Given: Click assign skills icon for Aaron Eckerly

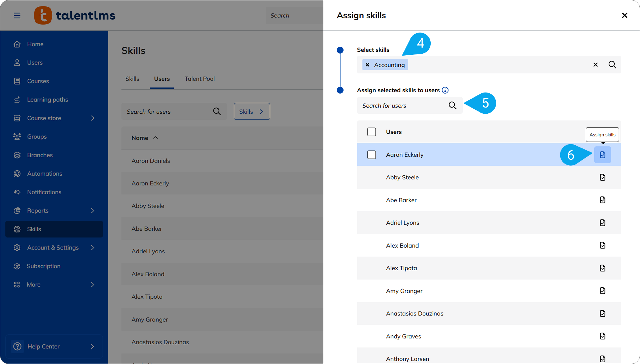Looking at the screenshot, I should pyautogui.click(x=602, y=155).
